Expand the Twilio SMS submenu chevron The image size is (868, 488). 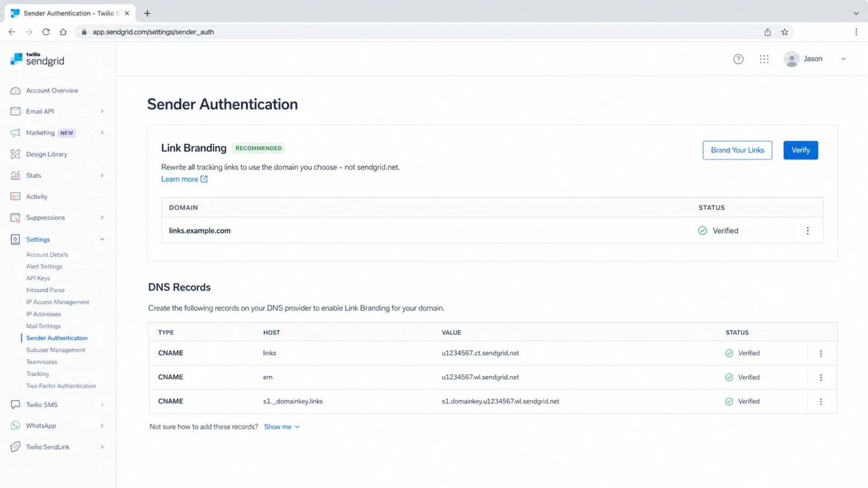pos(102,405)
